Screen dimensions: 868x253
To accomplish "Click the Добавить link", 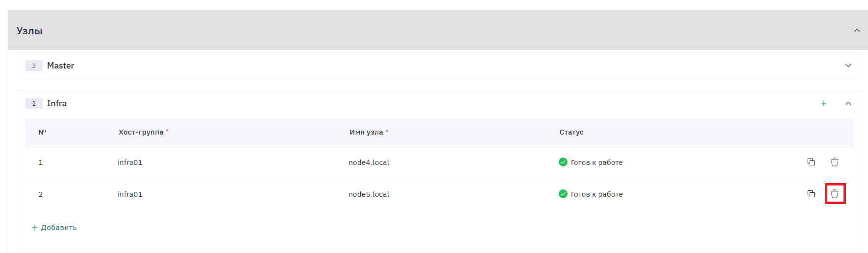I will point(54,228).
